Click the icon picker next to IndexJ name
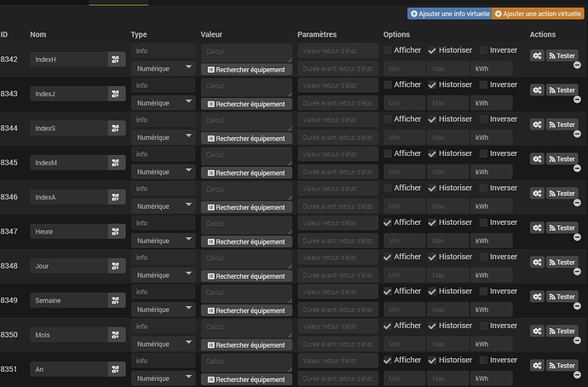 point(116,94)
